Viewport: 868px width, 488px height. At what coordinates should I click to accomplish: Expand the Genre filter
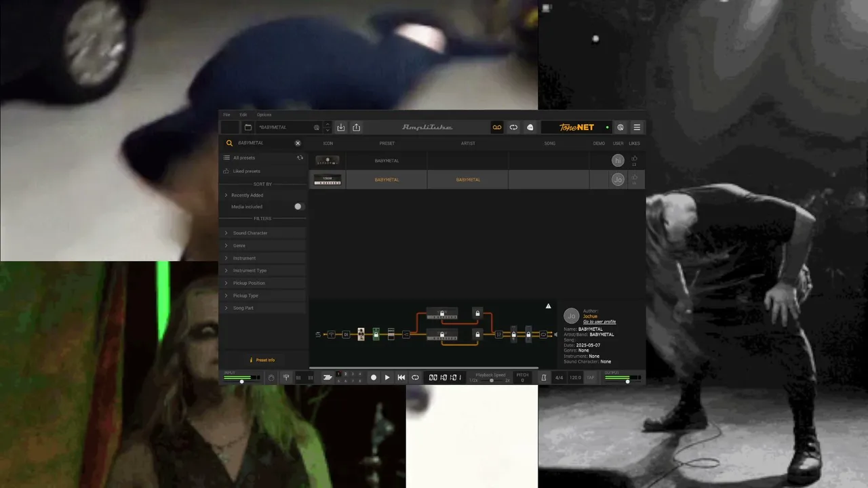pyautogui.click(x=263, y=245)
